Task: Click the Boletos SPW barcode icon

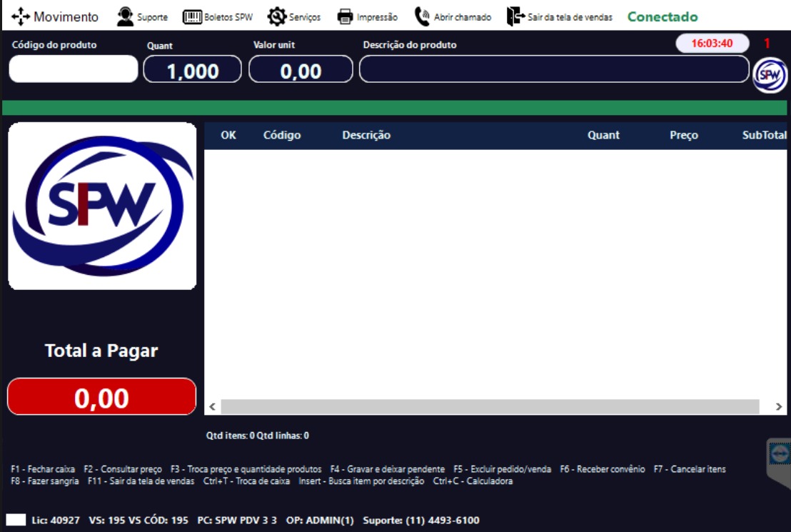Action: click(192, 17)
